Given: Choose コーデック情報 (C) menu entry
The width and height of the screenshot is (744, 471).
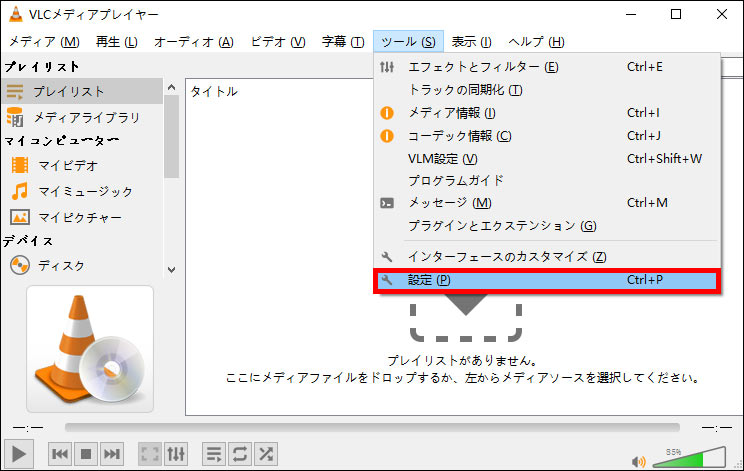Looking at the screenshot, I should (x=547, y=136).
